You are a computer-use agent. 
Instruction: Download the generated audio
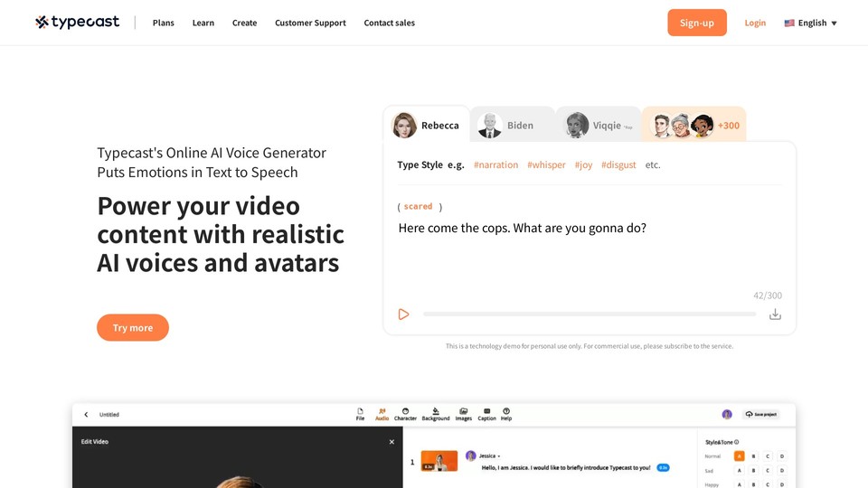[775, 314]
